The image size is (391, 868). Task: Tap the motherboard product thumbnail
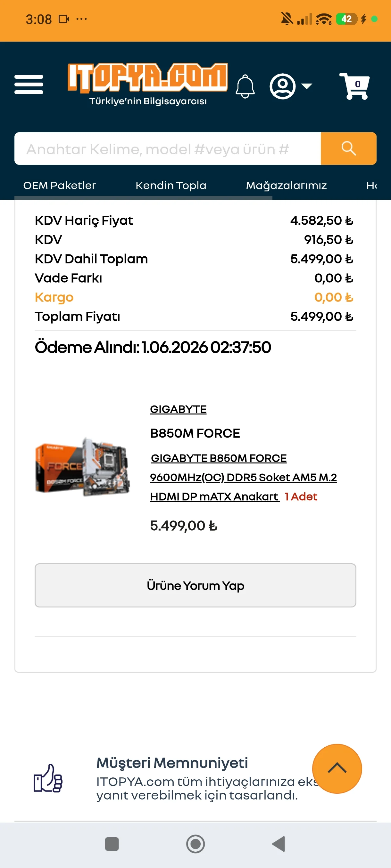[x=83, y=466]
